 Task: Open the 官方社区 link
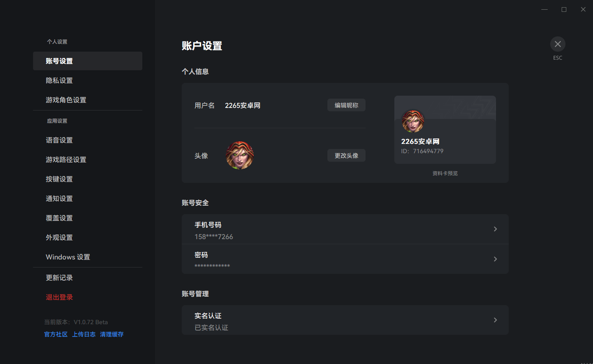pyautogui.click(x=56, y=334)
